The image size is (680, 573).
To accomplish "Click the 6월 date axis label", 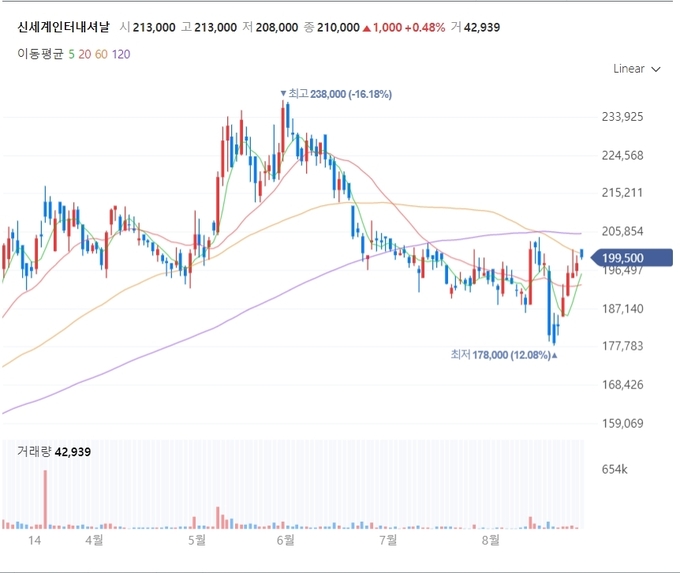I will coord(285,540).
